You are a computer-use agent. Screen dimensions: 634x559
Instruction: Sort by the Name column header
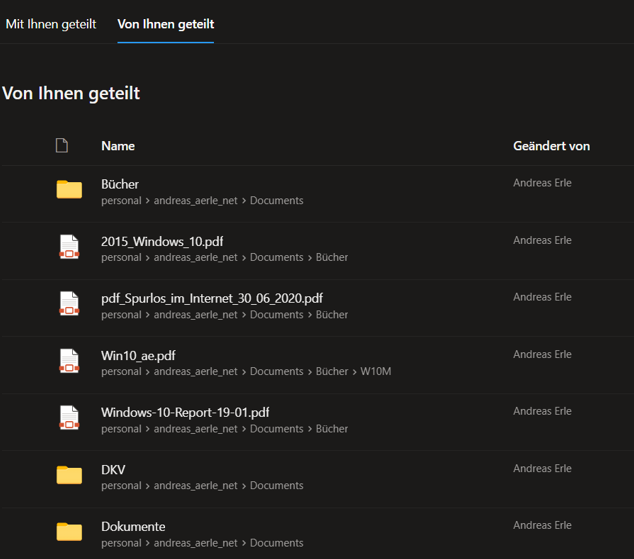[118, 146]
